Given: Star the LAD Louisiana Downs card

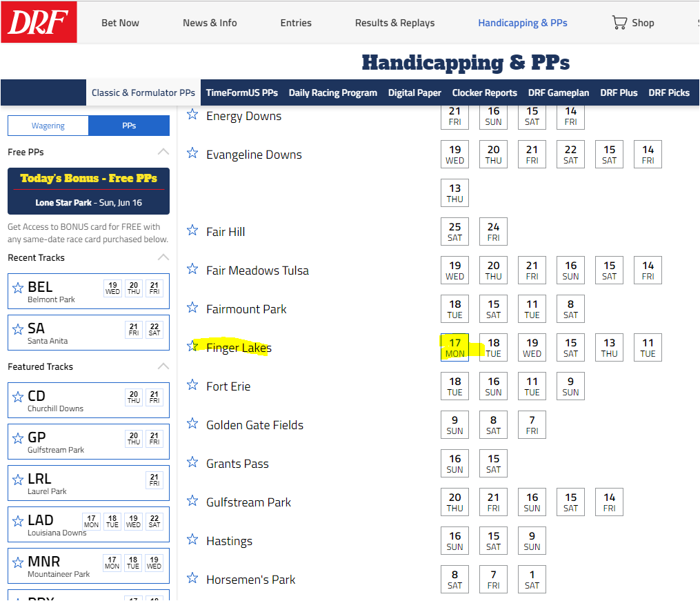Looking at the screenshot, I should [18, 521].
